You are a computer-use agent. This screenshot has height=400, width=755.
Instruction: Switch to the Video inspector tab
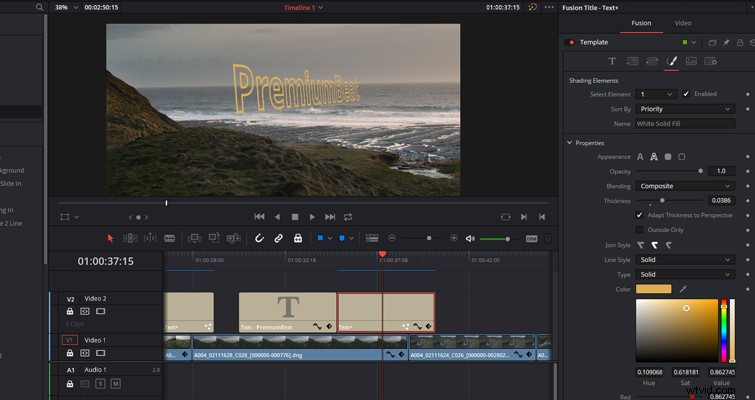[683, 23]
